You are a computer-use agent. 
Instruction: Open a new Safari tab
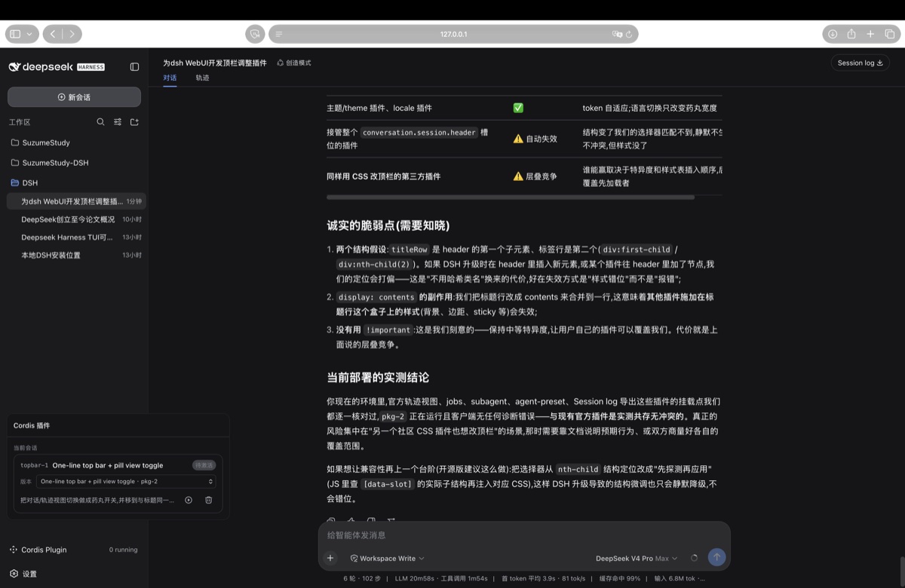click(870, 34)
